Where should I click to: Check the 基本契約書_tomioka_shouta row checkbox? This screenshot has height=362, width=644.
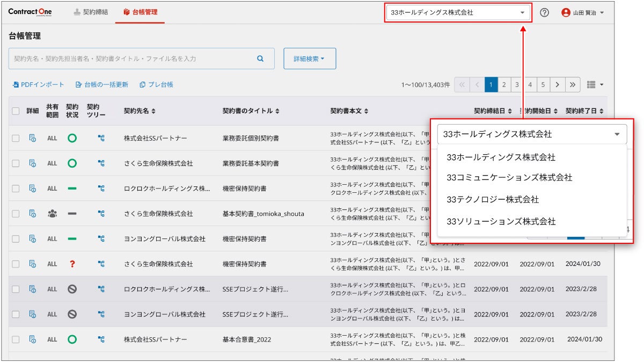click(16, 214)
